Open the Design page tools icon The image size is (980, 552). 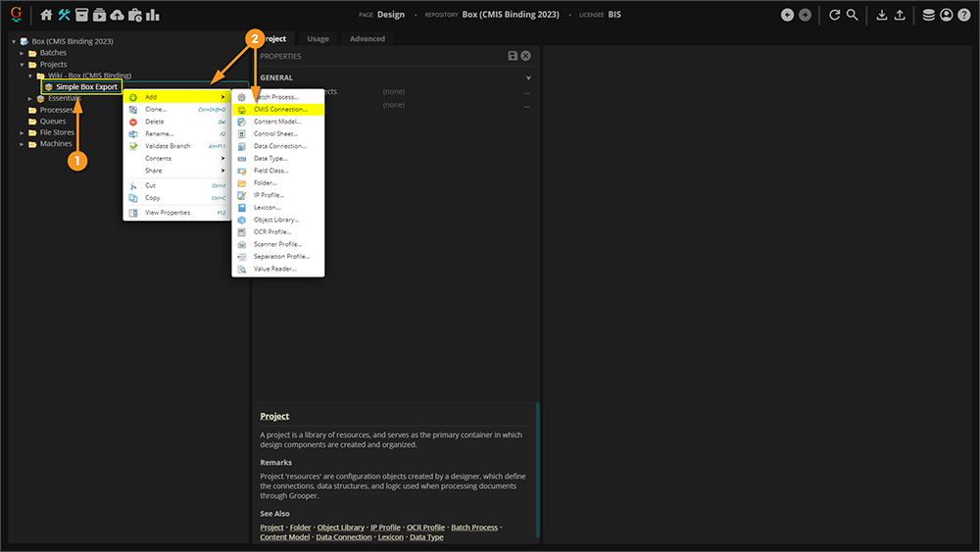[x=64, y=15]
